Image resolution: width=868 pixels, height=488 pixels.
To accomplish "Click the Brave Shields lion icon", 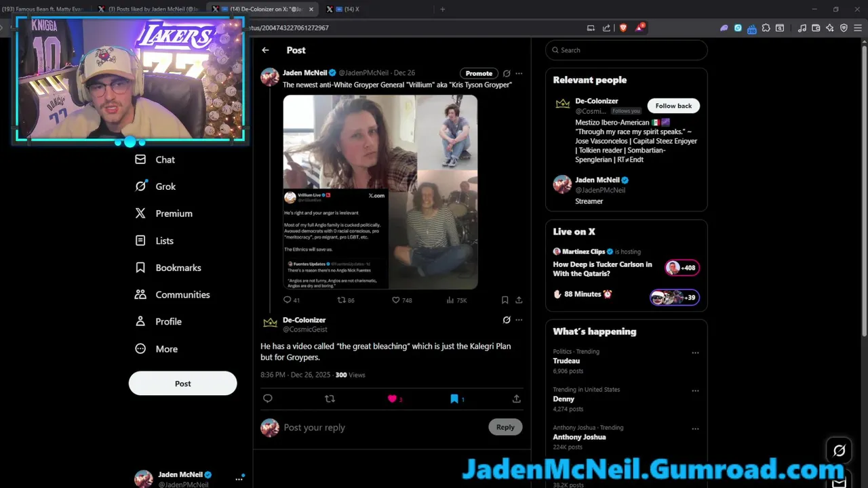I will coord(623,28).
